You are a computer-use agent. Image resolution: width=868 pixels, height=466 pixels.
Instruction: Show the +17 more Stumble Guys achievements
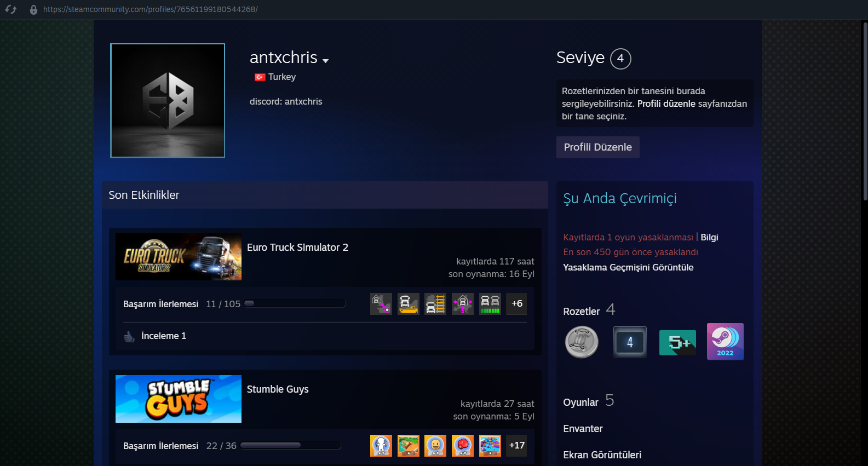(517, 446)
